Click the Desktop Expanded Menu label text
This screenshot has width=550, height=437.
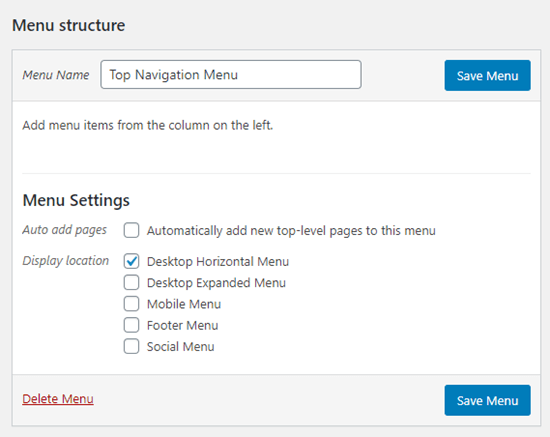click(216, 283)
